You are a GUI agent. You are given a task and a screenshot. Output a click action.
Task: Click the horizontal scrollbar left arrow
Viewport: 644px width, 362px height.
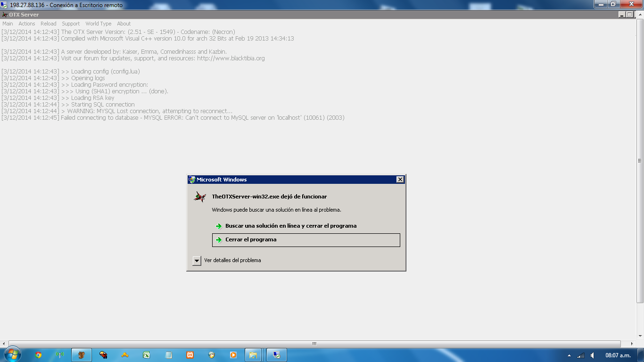tap(4, 344)
